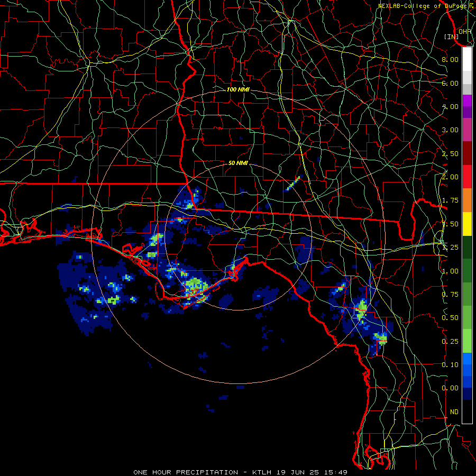
Task: Select the bright magenta legend swatch
Action: pos(467,100)
